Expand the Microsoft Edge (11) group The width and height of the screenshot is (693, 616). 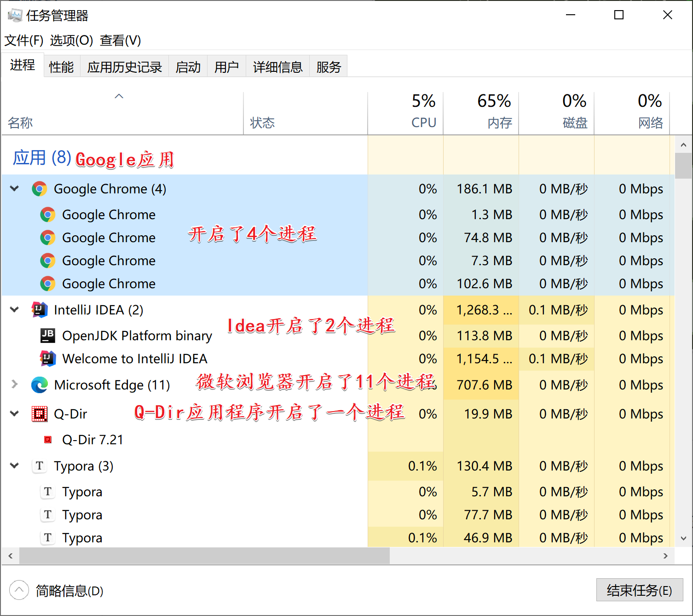[15, 384]
